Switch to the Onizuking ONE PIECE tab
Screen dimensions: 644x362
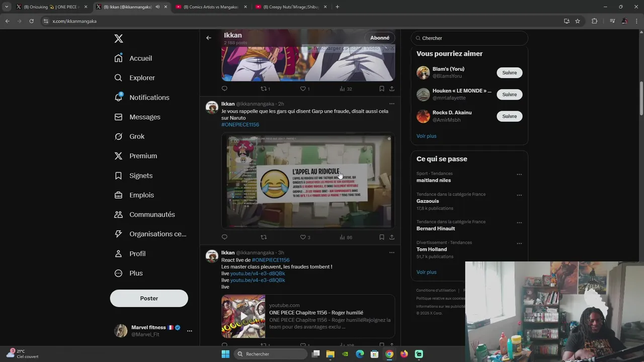click(x=51, y=7)
